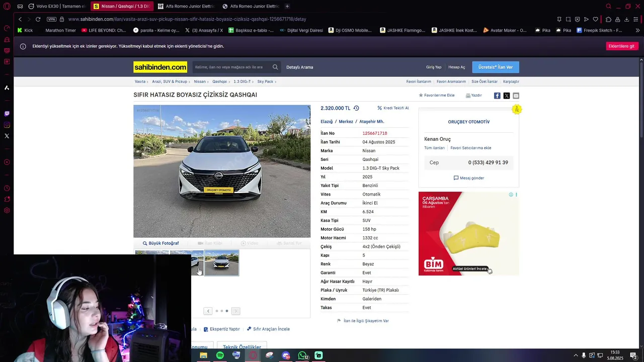Reload the page with the refresh icon
This screenshot has height=362, width=644.
click(x=38, y=19)
